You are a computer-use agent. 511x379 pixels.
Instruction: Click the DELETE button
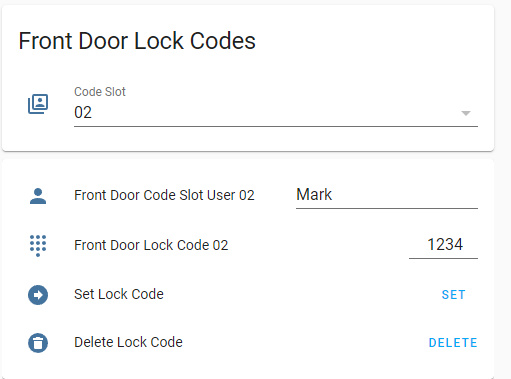(x=453, y=343)
